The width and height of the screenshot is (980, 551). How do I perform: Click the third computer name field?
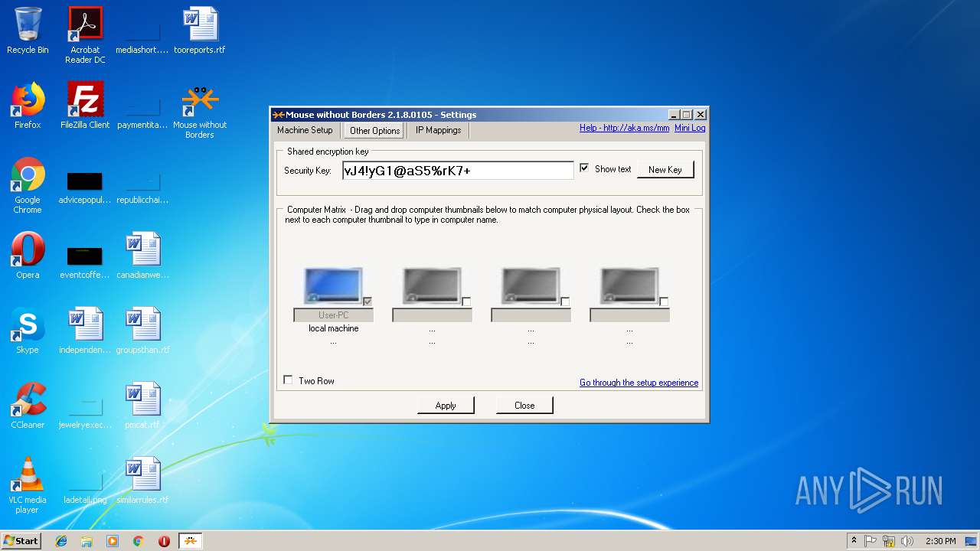(531, 315)
